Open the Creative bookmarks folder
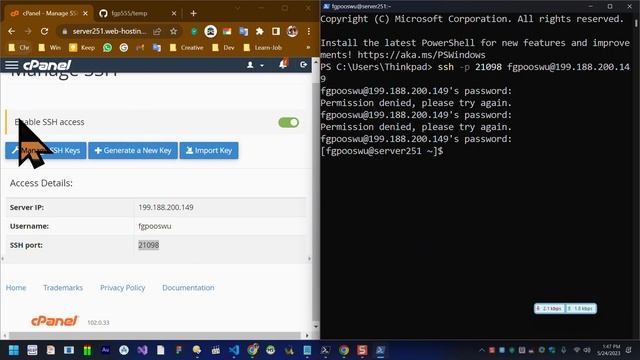This screenshot has height=360, width=640. coord(187,48)
